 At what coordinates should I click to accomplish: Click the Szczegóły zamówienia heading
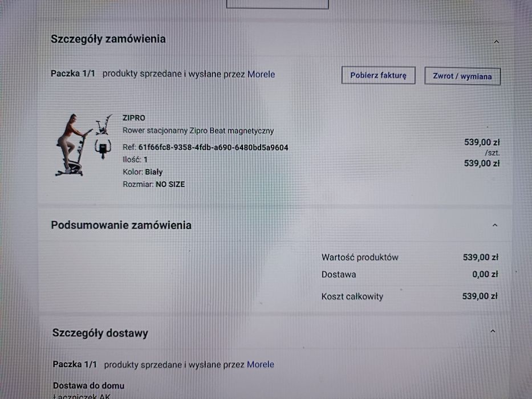point(108,39)
